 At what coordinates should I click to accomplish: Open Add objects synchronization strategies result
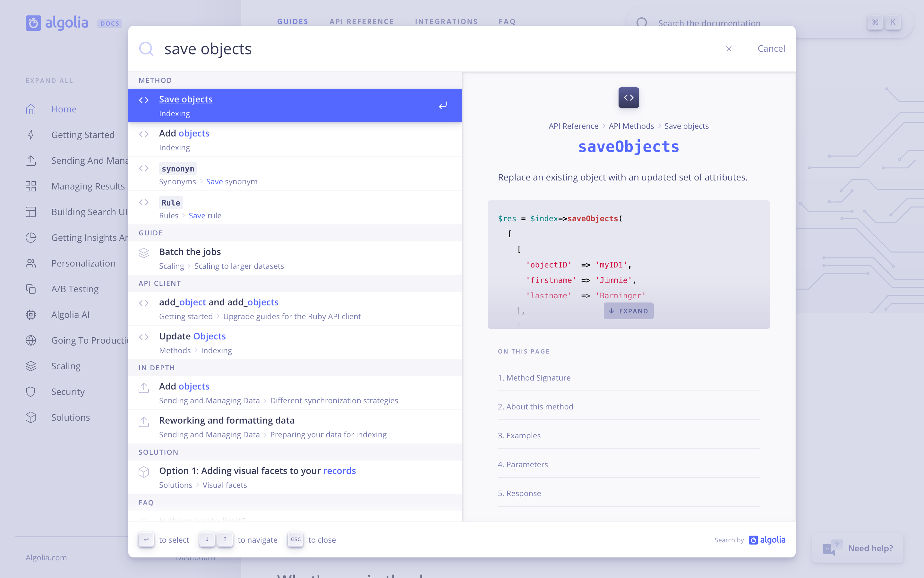pos(295,393)
